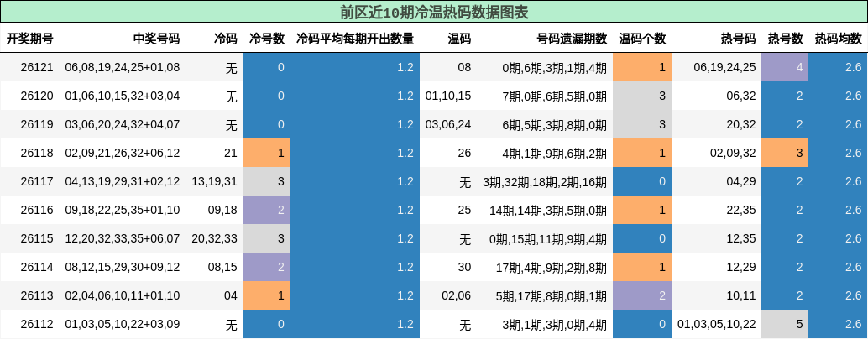This screenshot has height=339, width=868.
Task: Click winning numbers 08,12,15,29,30+09,12
Action: (x=123, y=267)
